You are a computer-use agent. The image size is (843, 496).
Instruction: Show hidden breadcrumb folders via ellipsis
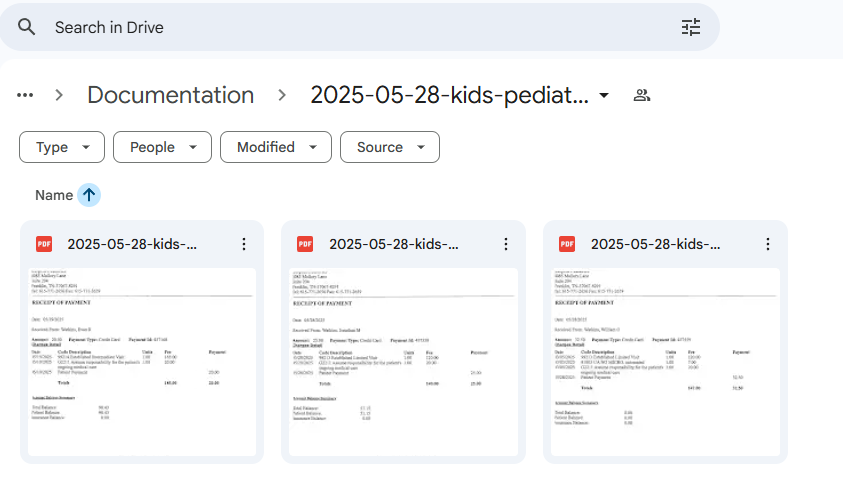pyautogui.click(x=25, y=95)
